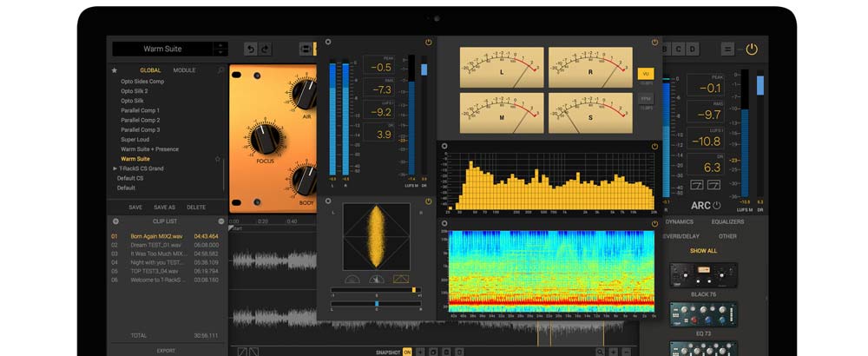The width and height of the screenshot is (868, 356).
Task: Click the fade-in curve icon
Action: (x=242, y=353)
